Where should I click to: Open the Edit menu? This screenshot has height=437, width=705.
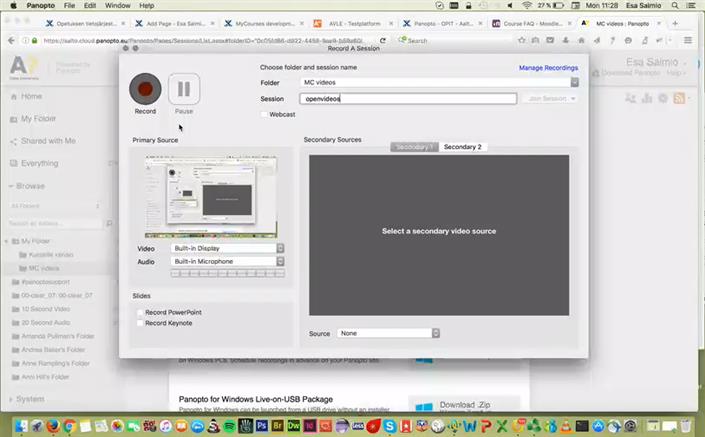[x=90, y=5]
